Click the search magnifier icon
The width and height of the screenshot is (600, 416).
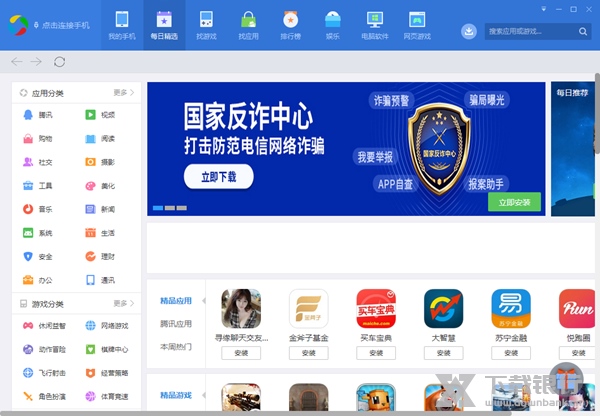point(583,31)
